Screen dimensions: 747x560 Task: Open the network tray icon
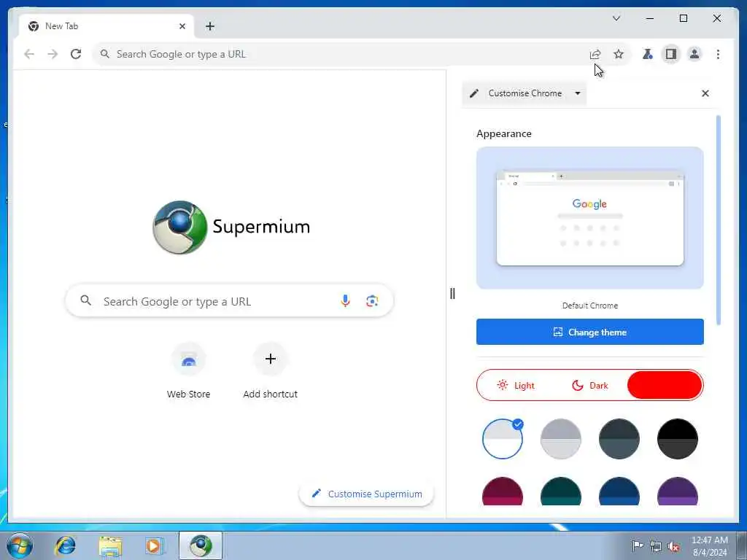click(x=656, y=546)
